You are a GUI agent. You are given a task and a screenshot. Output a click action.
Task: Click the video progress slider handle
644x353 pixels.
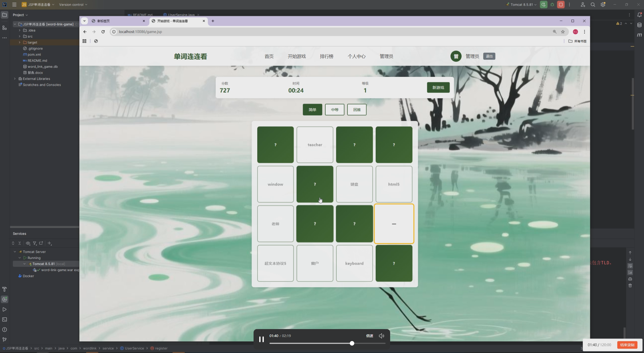click(352, 343)
